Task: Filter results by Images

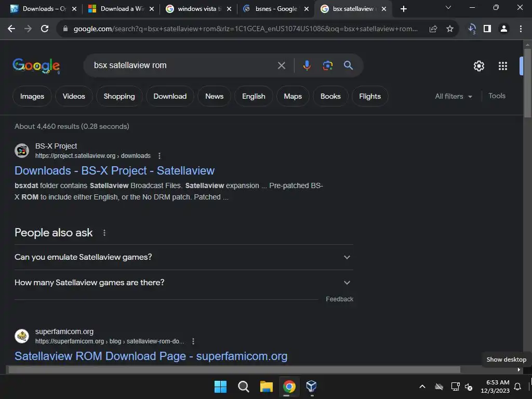Action: [32, 96]
